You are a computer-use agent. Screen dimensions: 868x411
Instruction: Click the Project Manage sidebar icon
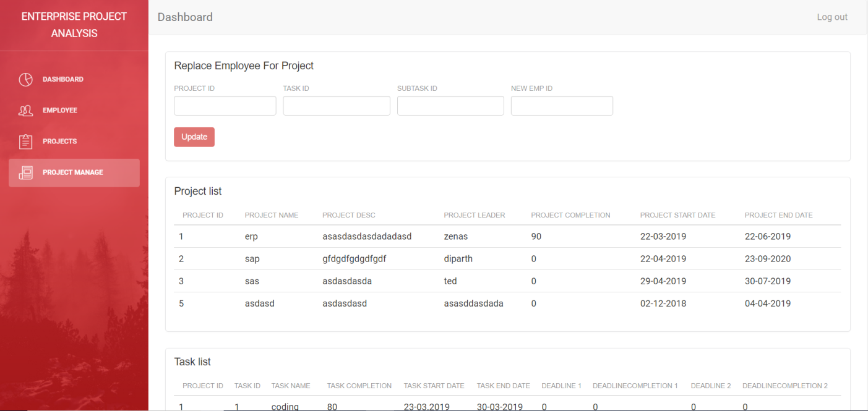(25, 172)
